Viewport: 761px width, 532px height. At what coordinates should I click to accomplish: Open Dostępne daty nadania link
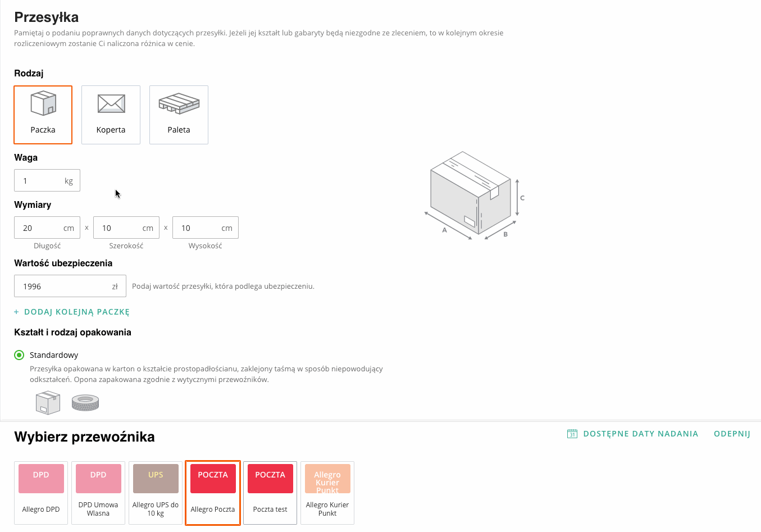(x=640, y=434)
